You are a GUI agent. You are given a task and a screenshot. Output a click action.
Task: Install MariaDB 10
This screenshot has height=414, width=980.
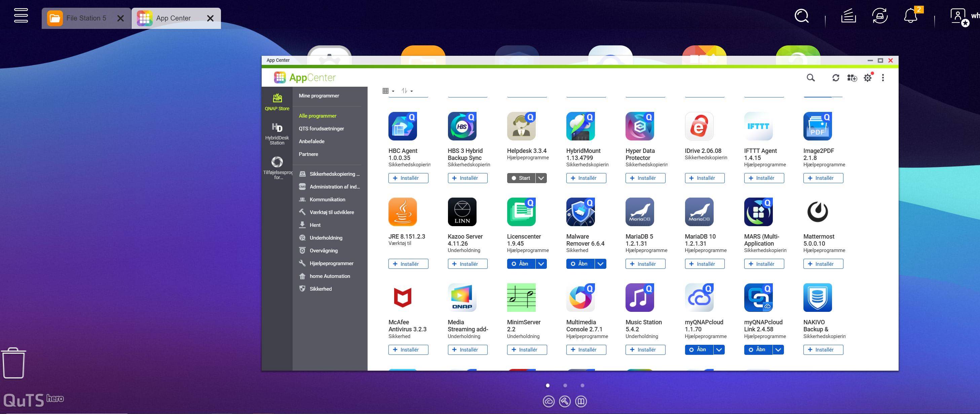(x=705, y=264)
